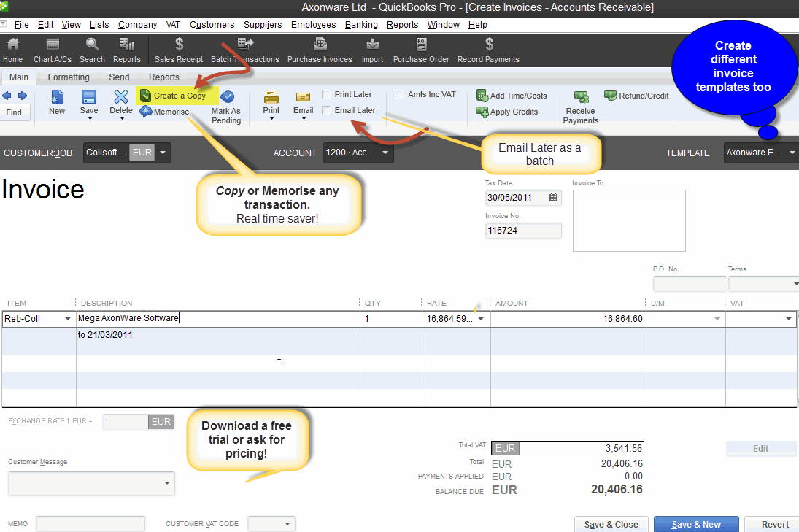799x532 pixels.
Task: Enable the Email Later checkbox
Action: coord(327,111)
